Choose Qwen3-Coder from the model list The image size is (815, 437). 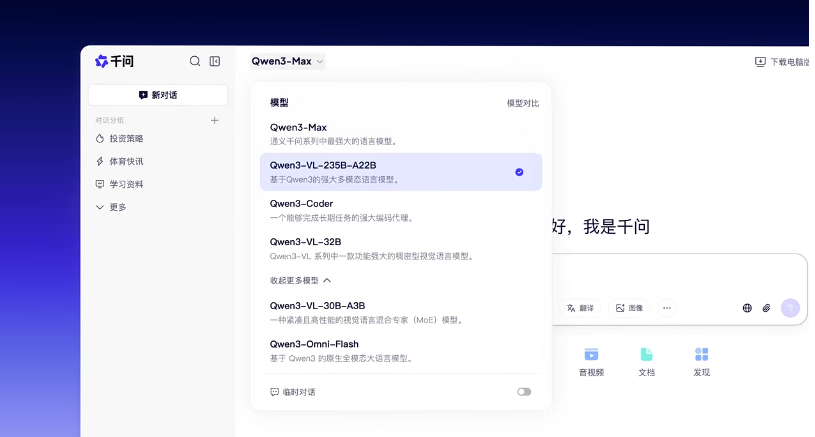click(x=400, y=210)
